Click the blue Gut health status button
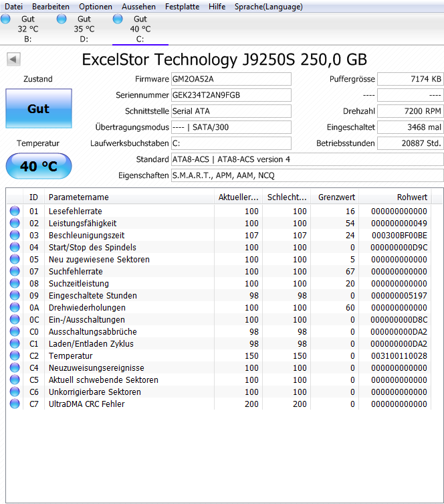Image resolution: width=444 pixels, height=504 pixels. [x=39, y=108]
